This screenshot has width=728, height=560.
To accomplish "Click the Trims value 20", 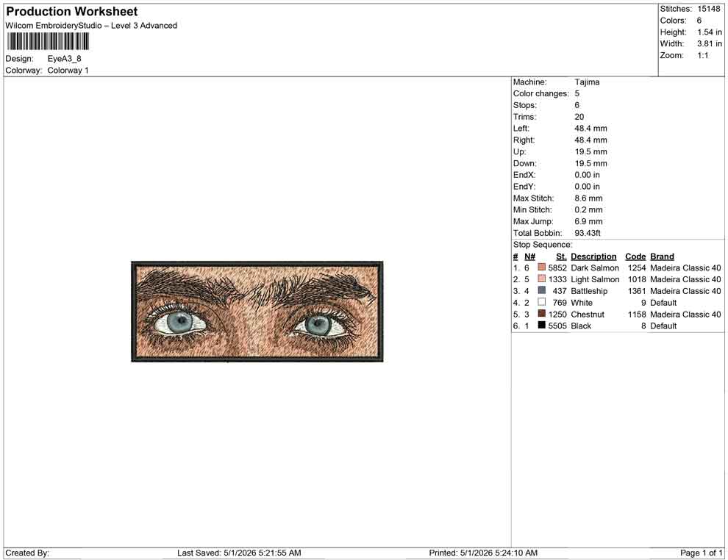I will click(x=579, y=116).
